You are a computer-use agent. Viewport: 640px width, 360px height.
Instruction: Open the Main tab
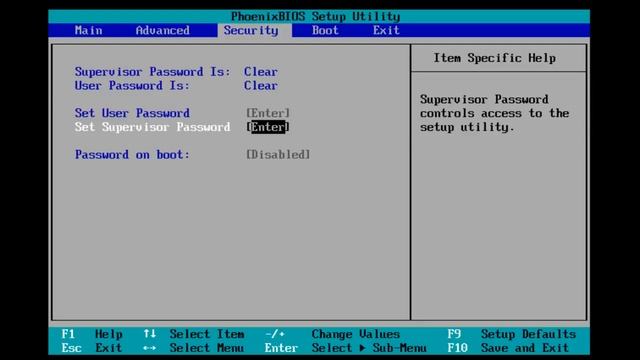click(89, 31)
